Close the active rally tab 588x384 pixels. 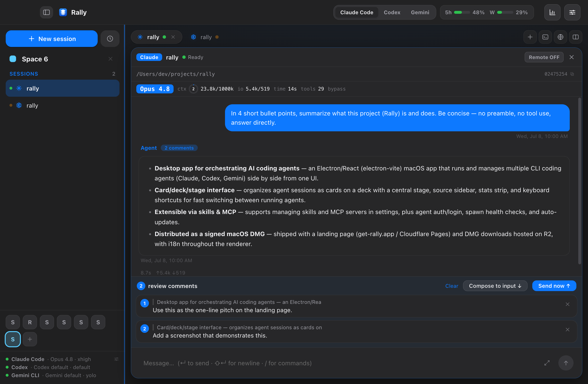click(x=173, y=37)
